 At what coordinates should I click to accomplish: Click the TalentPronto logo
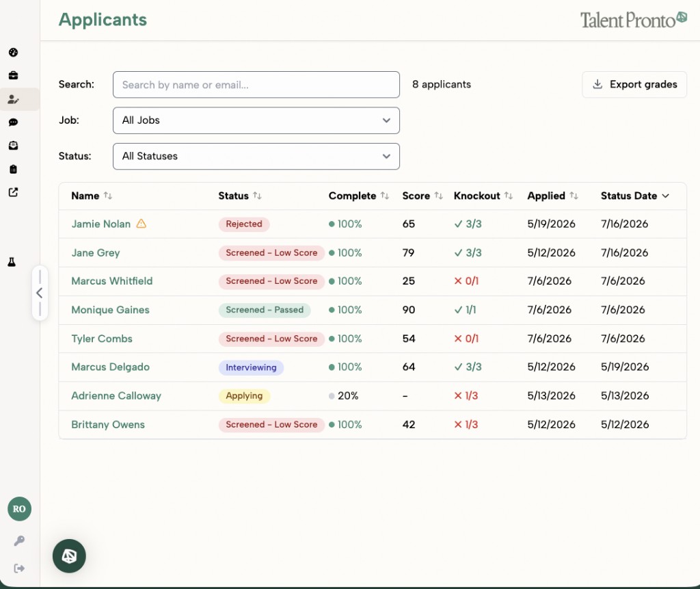point(634,20)
